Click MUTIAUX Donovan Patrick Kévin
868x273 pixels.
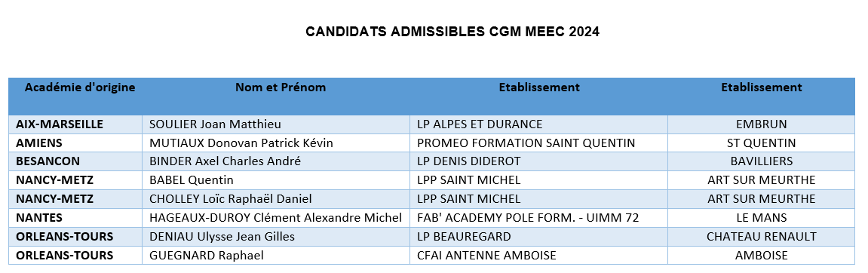coord(241,143)
